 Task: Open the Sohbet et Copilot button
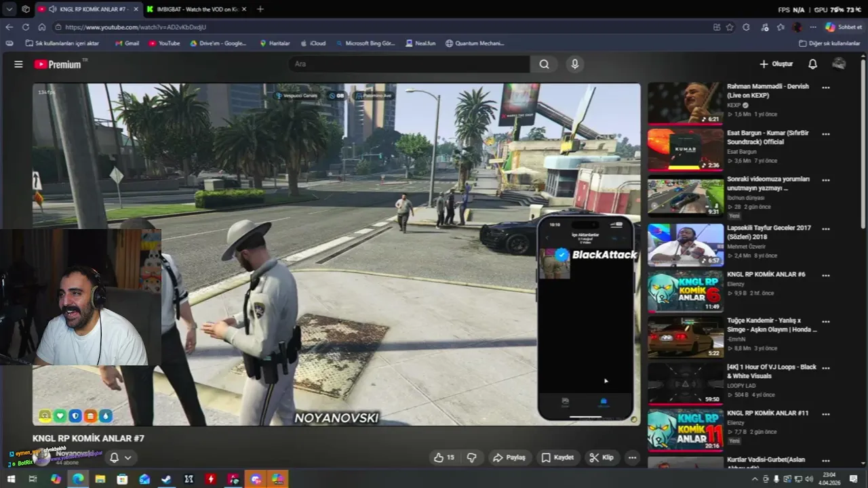pyautogui.click(x=844, y=27)
